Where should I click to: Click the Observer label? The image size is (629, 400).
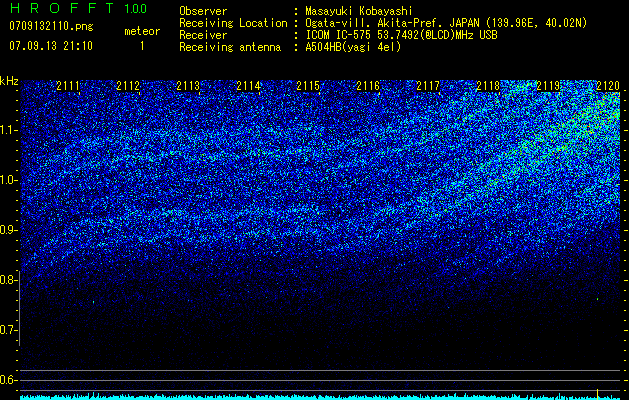[x=203, y=11]
